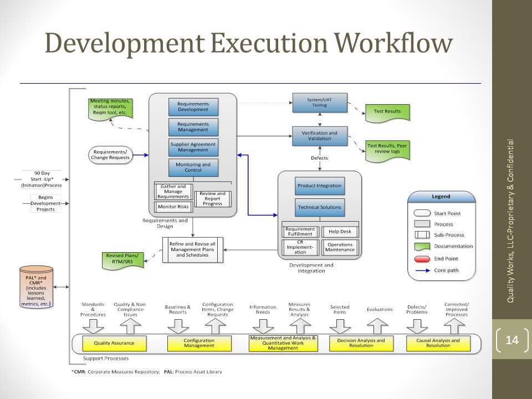Click the up arrow under Evaluations
Viewport: 532px width, 399px height.
(377, 326)
